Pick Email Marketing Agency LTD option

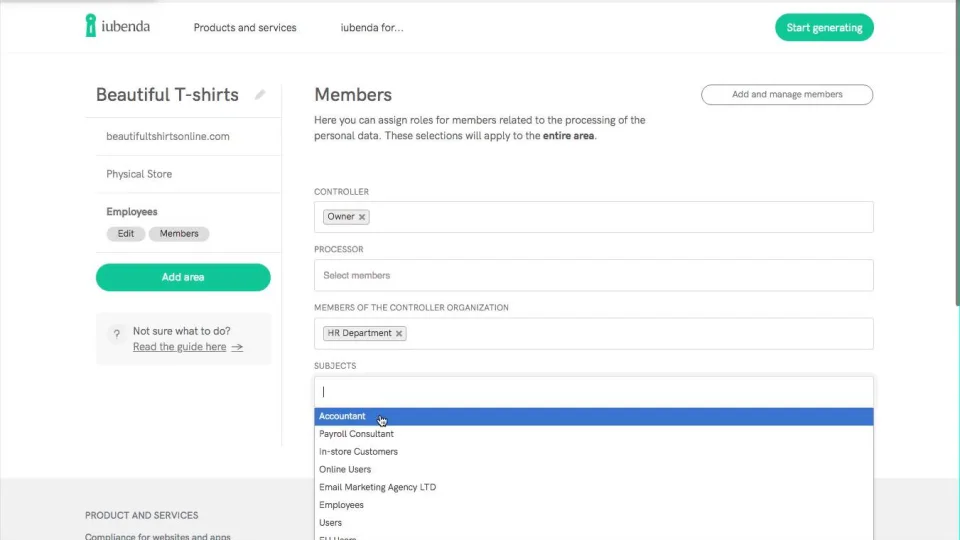[x=377, y=487]
